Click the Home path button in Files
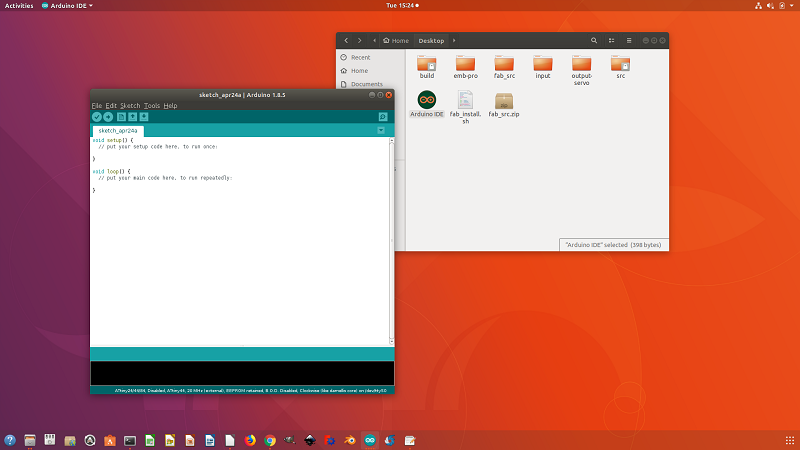This screenshot has height=450, width=800. coord(396,40)
